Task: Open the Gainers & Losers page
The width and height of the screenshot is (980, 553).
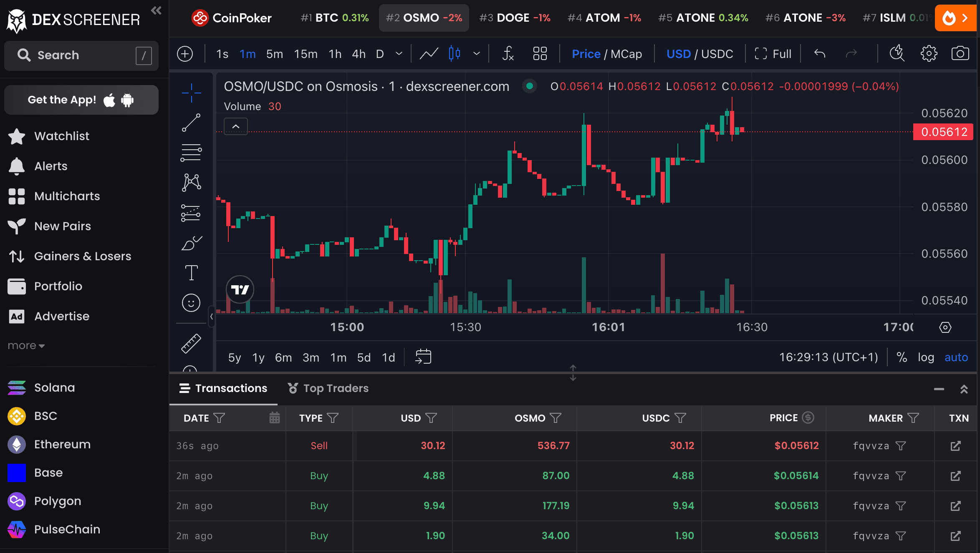Action: (83, 256)
